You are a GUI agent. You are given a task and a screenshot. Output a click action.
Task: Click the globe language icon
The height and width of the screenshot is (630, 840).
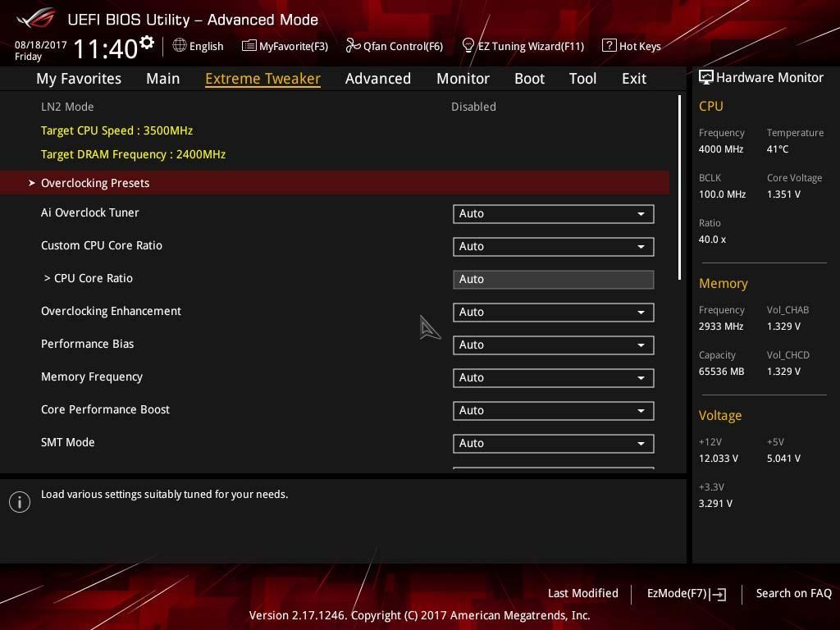pos(180,45)
